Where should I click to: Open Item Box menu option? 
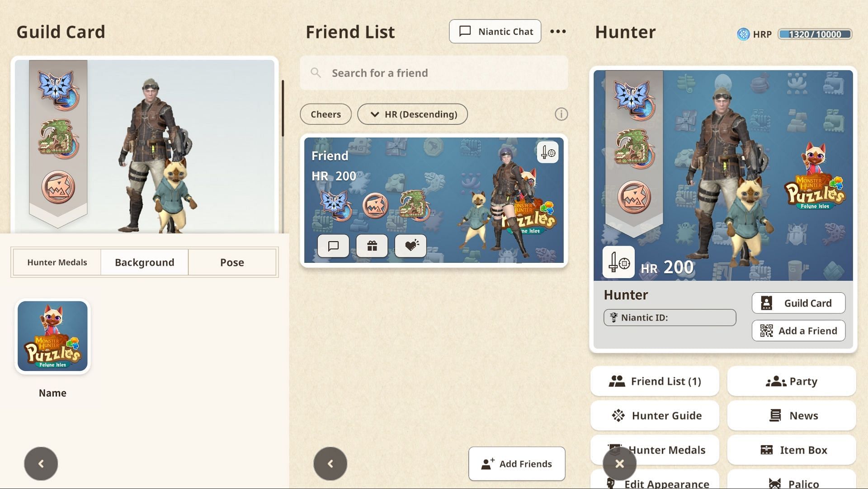click(803, 450)
